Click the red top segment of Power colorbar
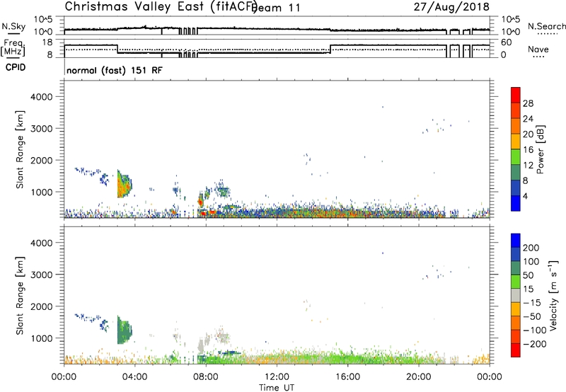This screenshot has height=392, width=566. point(516,95)
